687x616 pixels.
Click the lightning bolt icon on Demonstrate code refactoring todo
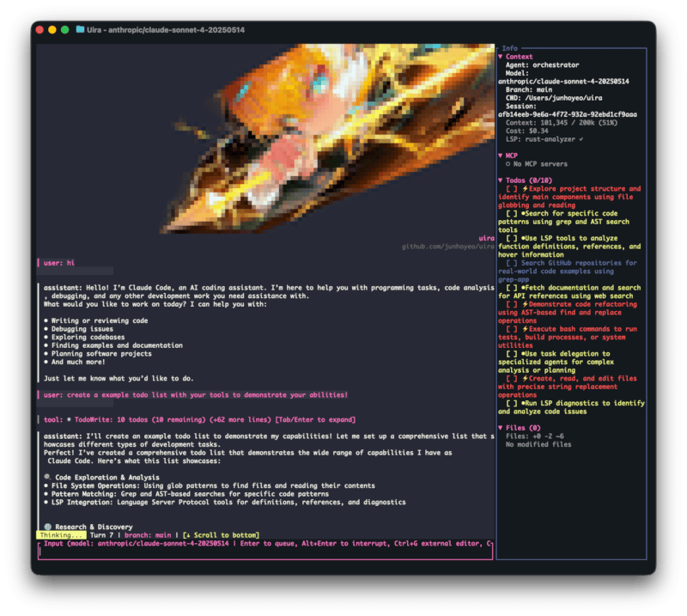pos(526,303)
